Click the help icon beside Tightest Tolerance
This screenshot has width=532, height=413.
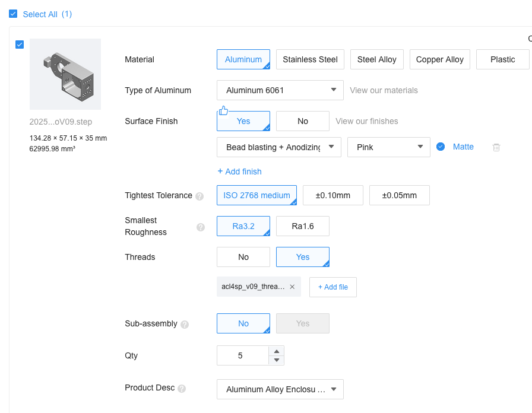tap(199, 196)
